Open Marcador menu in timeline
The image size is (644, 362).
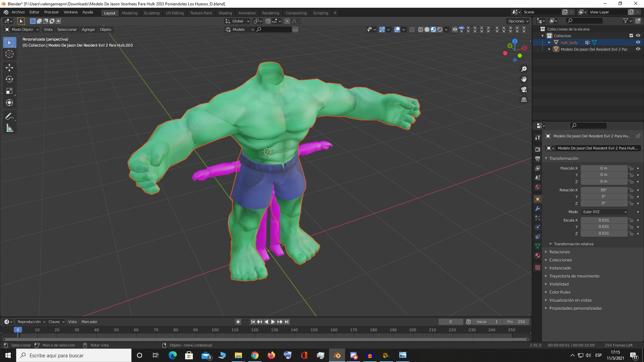(x=90, y=322)
